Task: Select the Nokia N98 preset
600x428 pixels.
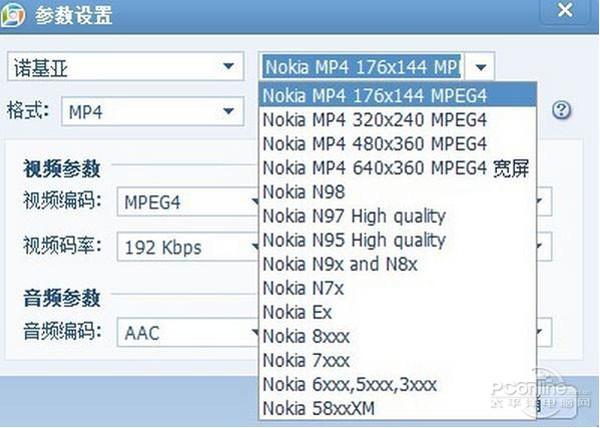Action: (398, 192)
